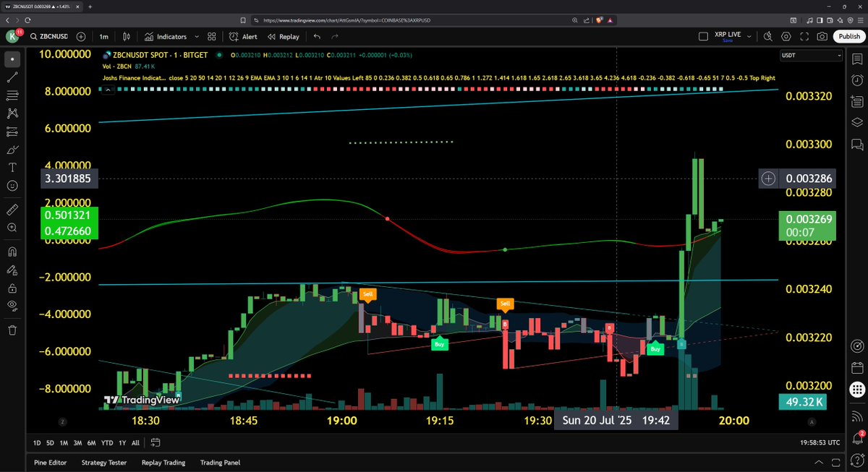Open the ZBCNUSD symbol search
The width and height of the screenshot is (868, 472).
point(51,36)
